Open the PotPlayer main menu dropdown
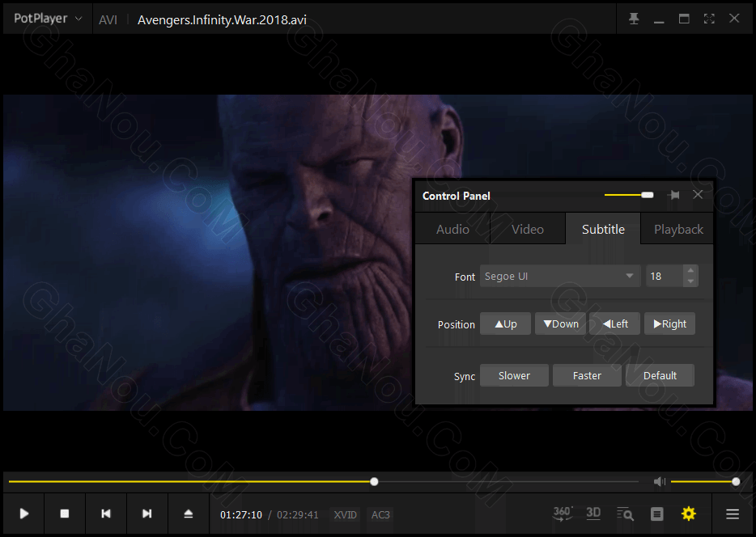Screen dimensions: 756x537 pyautogui.click(x=48, y=19)
